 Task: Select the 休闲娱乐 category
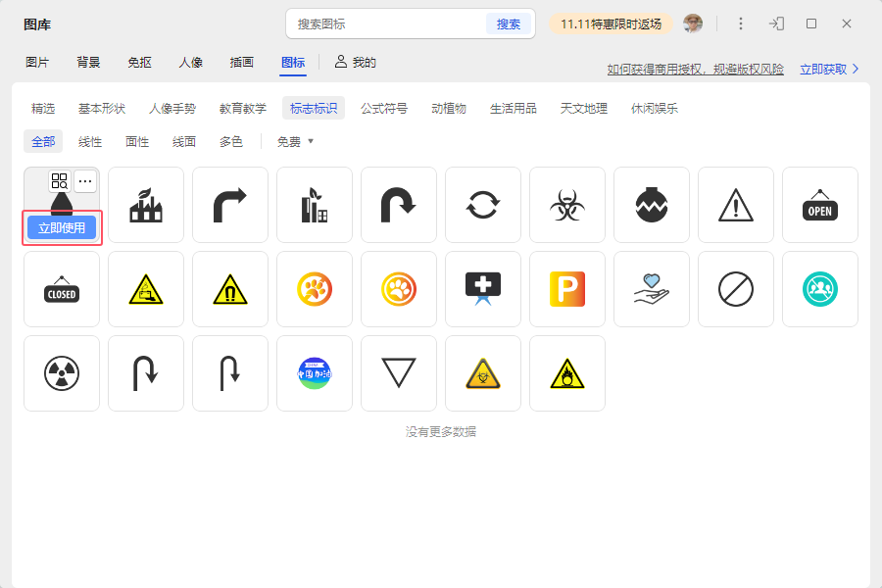[655, 109]
